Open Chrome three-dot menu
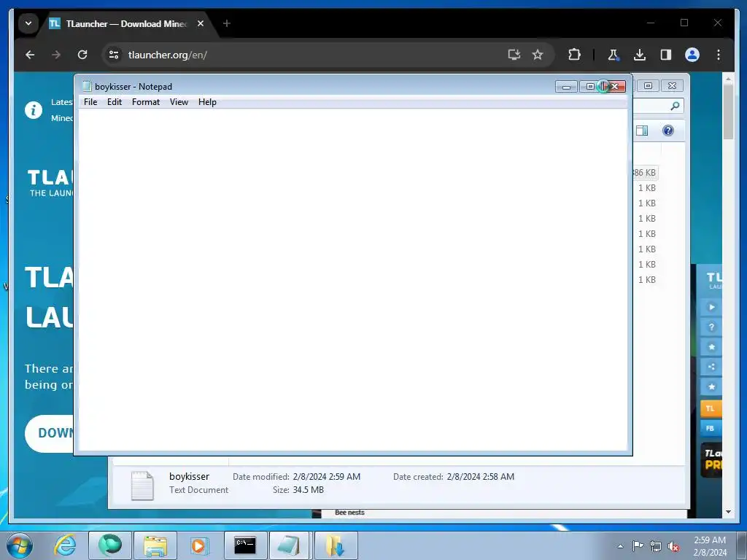This screenshot has height=560, width=747. (719, 55)
